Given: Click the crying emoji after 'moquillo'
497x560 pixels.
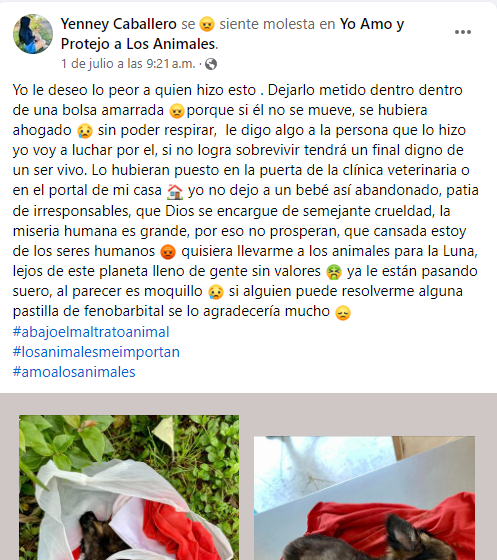Looking at the screenshot, I should pyautogui.click(x=216, y=292).
